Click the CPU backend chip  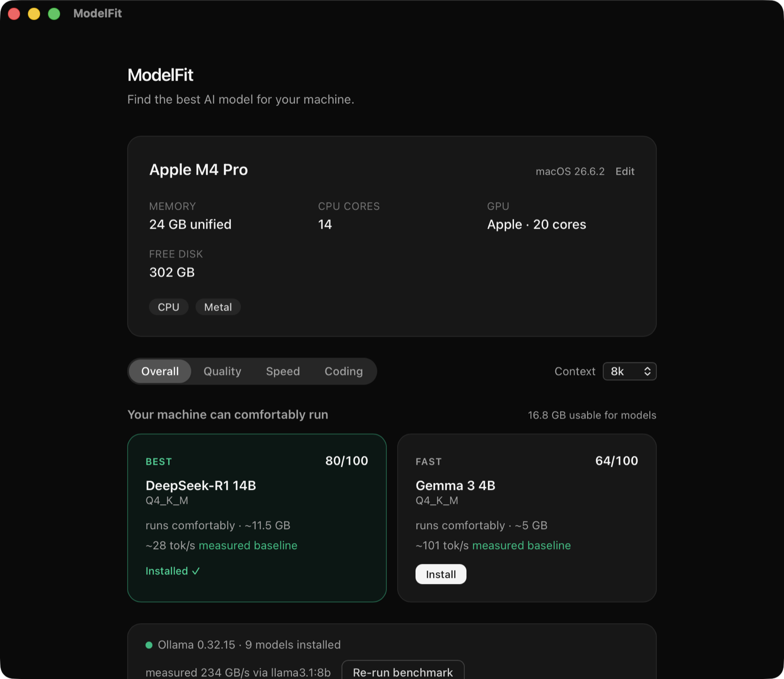[169, 307]
